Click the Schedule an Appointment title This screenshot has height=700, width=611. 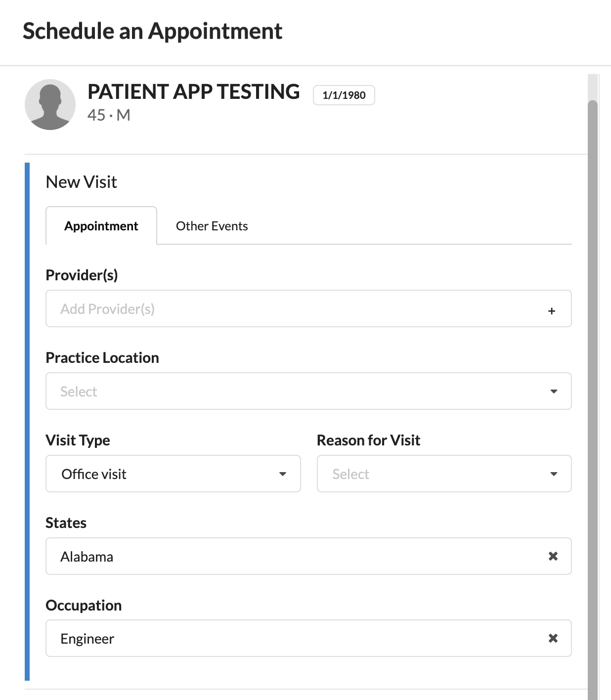pyautogui.click(x=152, y=31)
